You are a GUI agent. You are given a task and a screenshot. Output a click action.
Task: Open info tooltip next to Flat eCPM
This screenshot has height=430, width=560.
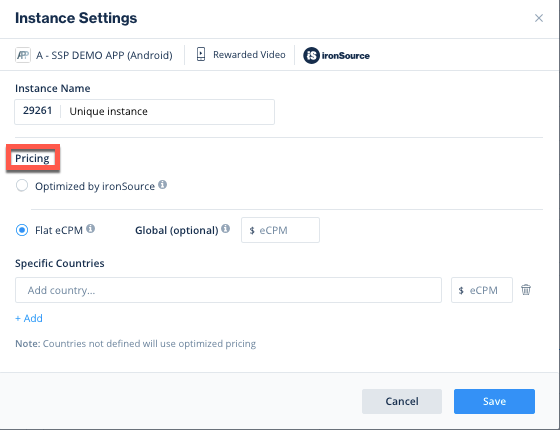click(x=91, y=228)
